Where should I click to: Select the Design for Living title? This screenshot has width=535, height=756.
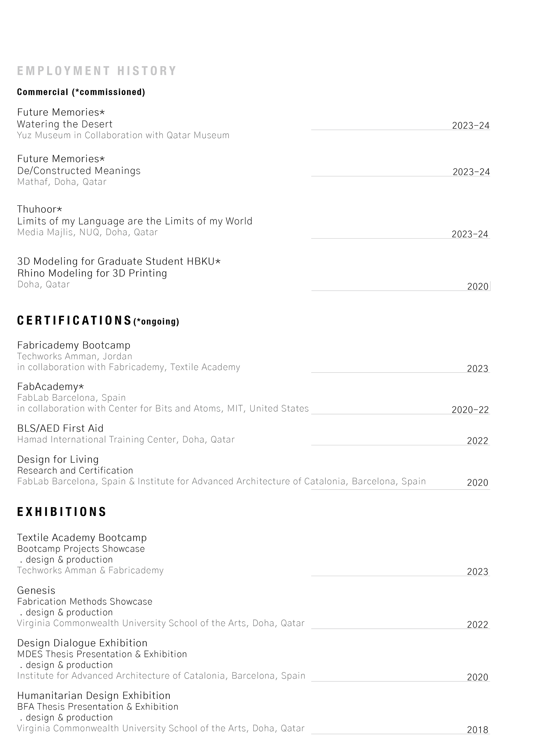(58, 459)
